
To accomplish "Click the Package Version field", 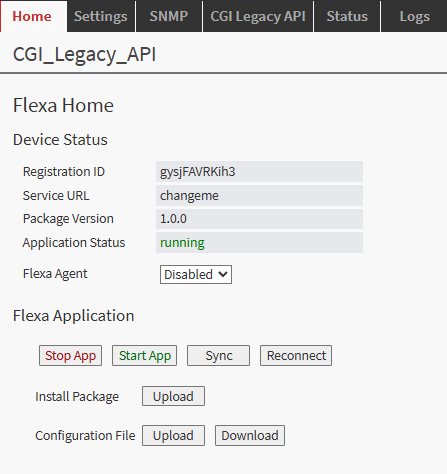I will coord(259,219).
